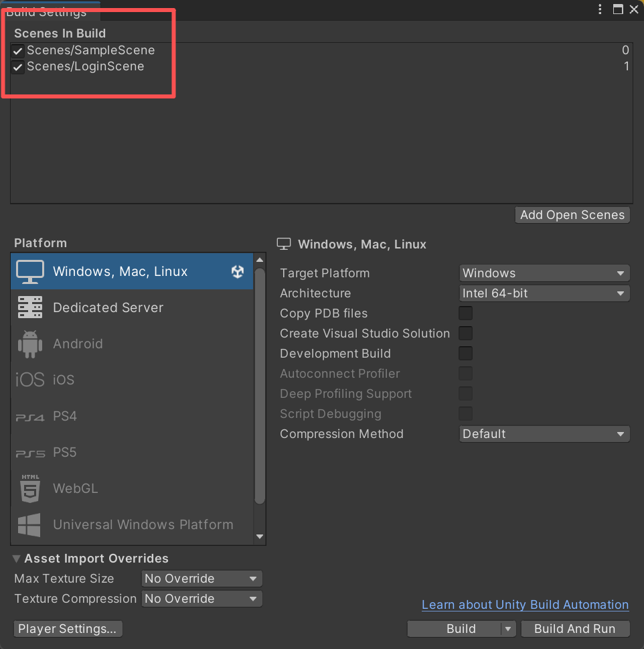This screenshot has width=644, height=649.
Task: Open the Build button dropdown arrow
Action: 508,629
